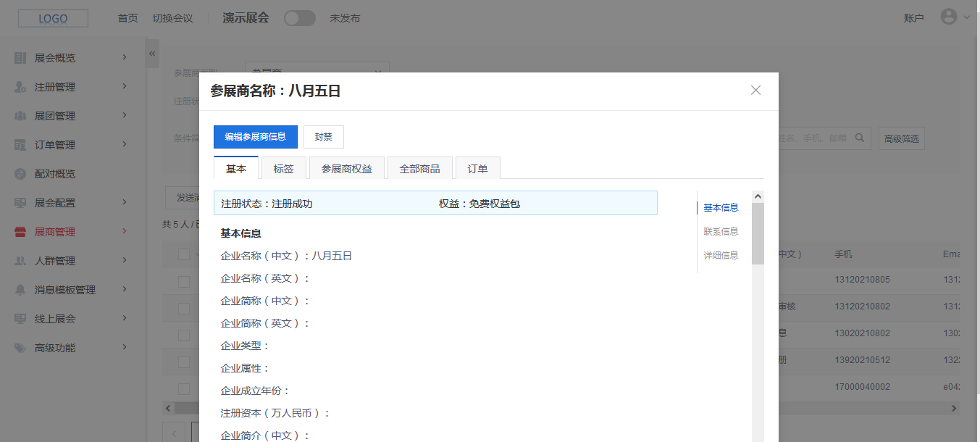Click the 高级筛选 button
The image size is (980, 442).
(x=902, y=138)
